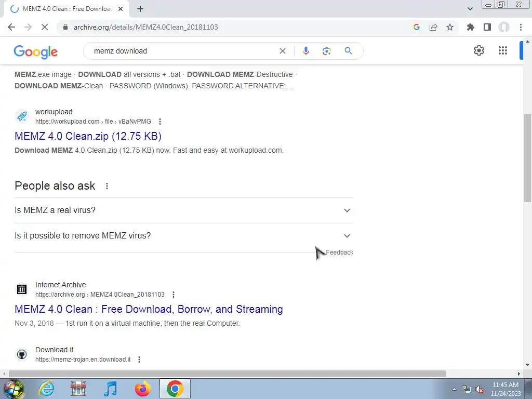Click workupload.com file URL text
This screenshot has height=399, width=532.
pyautogui.click(x=93, y=122)
